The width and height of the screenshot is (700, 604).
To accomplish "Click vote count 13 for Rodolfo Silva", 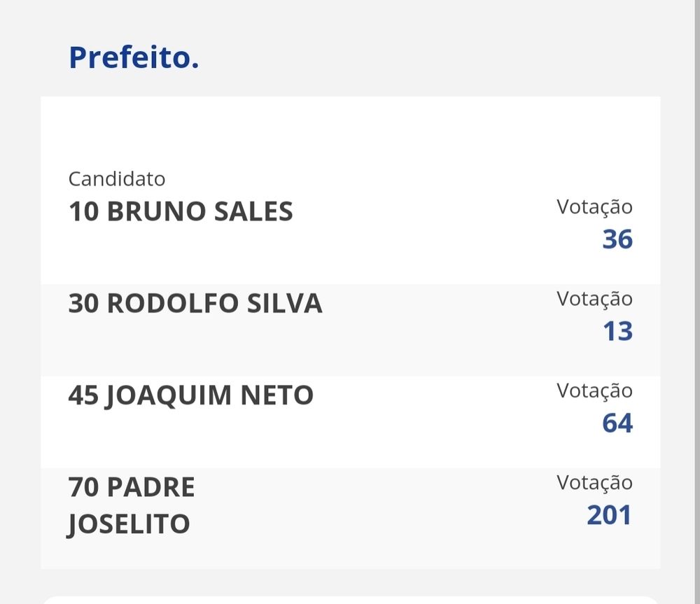I will tap(618, 331).
